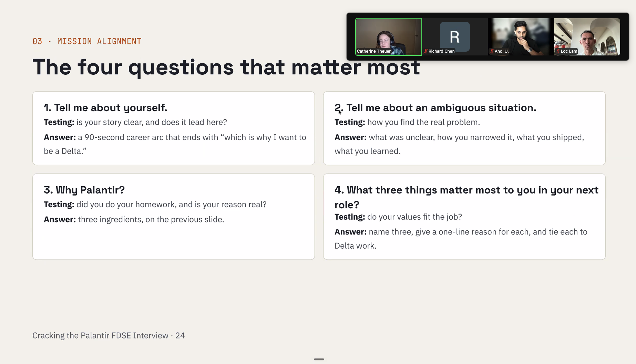Click heading '3. Why Palantir?'
Screen dimensions: 636x364
(84, 190)
